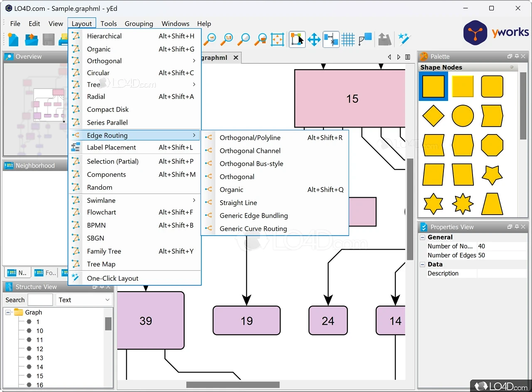The width and height of the screenshot is (532, 392).
Task: Click the Open file toolbar icon
Action: [x=32, y=39]
